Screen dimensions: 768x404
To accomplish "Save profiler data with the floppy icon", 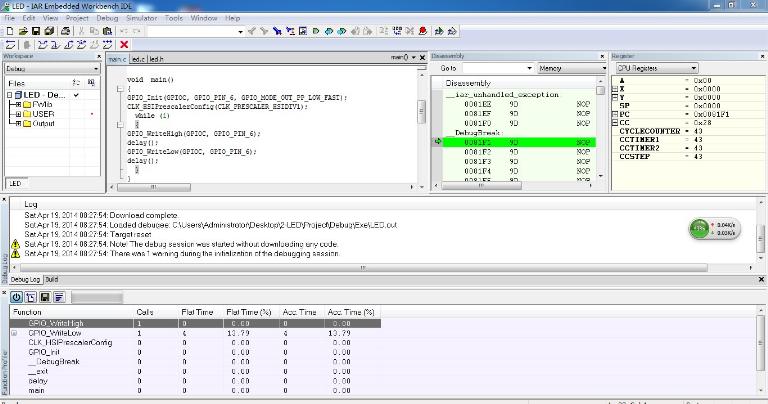I will [x=45, y=297].
